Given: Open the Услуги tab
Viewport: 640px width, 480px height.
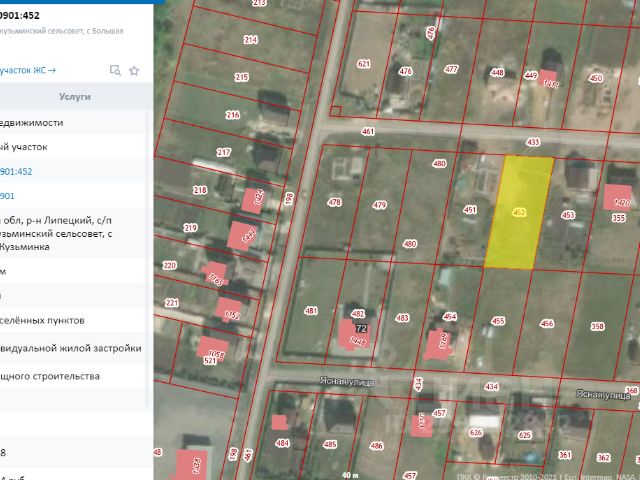Looking at the screenshot, I should click(75, 97).
